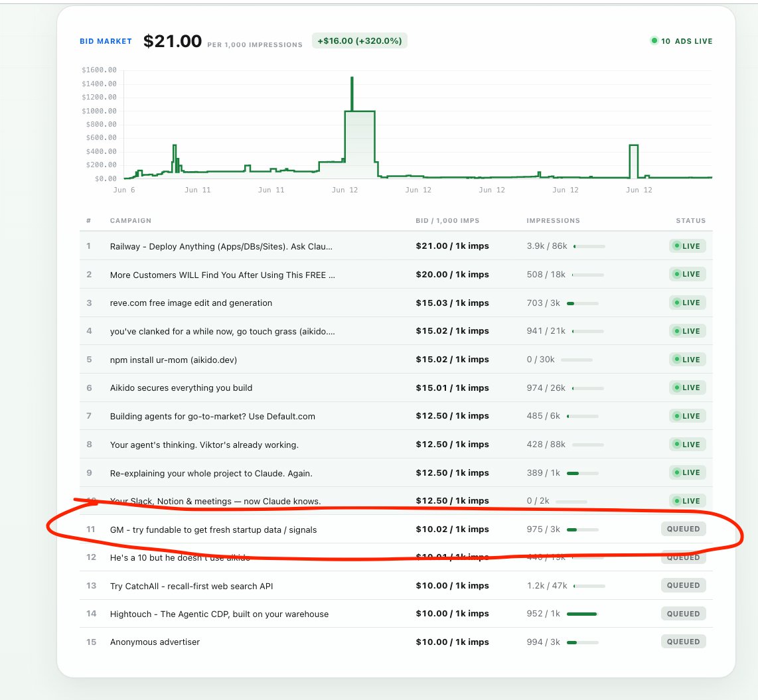Open More Customers WILL Find You campaign
The image size is (758, 700).
click(x=222, y=275)
